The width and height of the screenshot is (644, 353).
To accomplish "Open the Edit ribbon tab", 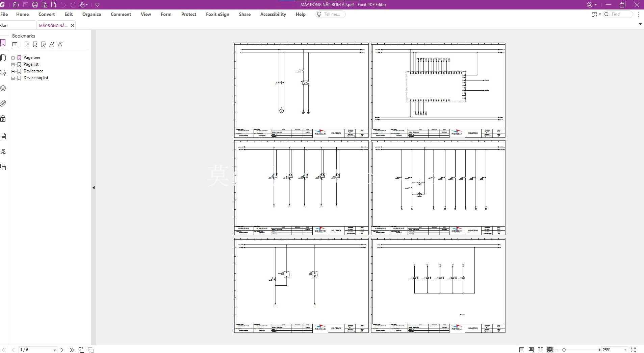I will click(69, 14).
